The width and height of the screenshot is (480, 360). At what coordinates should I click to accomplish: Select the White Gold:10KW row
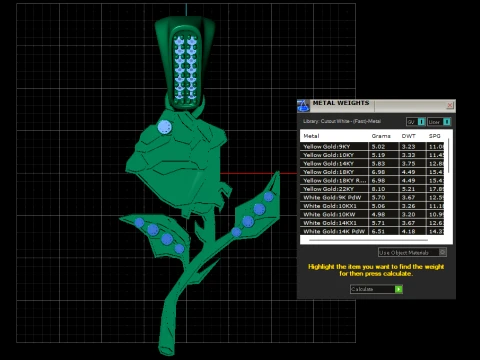[372, 214]
